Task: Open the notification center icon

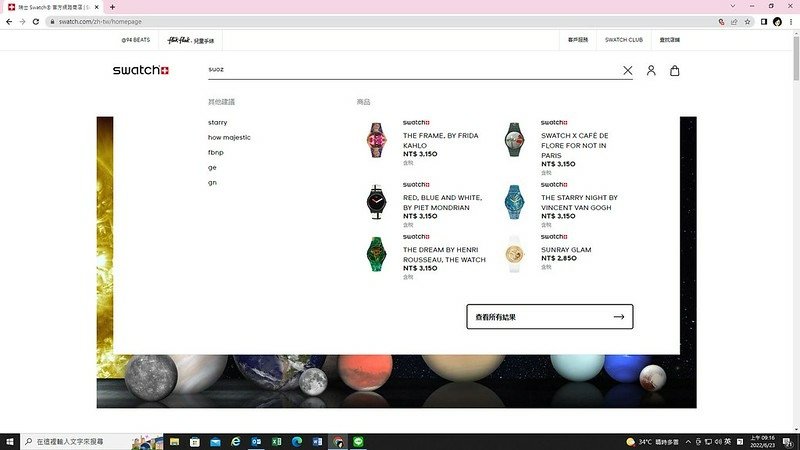Action: pos(788,442)
